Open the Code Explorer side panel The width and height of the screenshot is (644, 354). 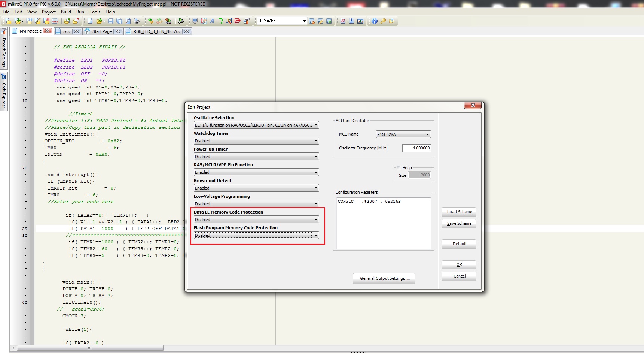4,92
